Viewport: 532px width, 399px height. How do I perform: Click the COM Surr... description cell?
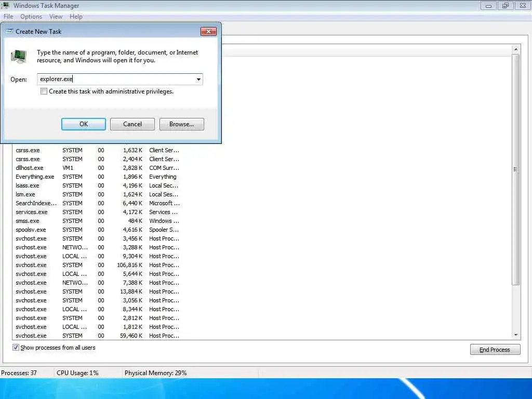(164, 168)
